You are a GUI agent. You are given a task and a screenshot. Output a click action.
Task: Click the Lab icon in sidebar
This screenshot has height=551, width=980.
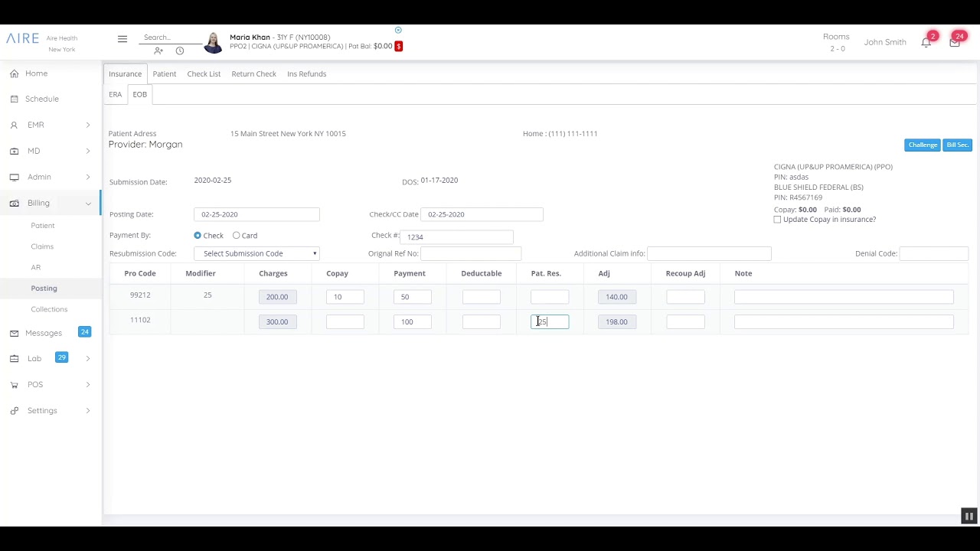[x=15, y=358]
